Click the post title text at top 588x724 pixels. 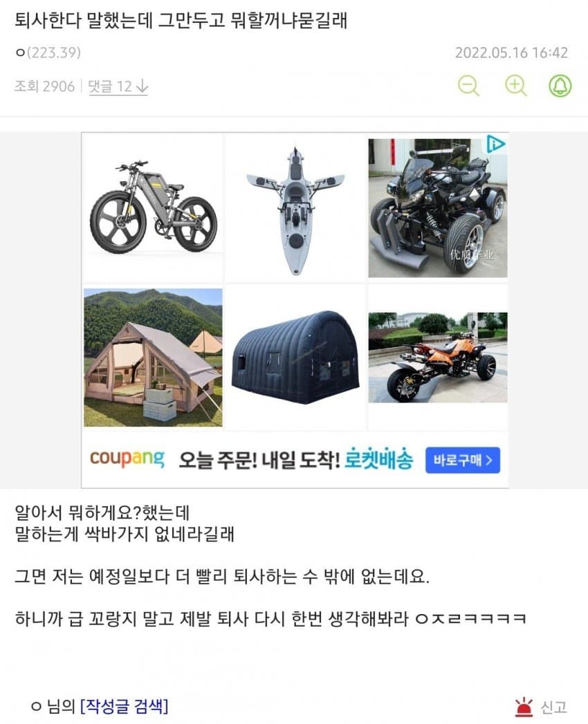coord(181,20)
